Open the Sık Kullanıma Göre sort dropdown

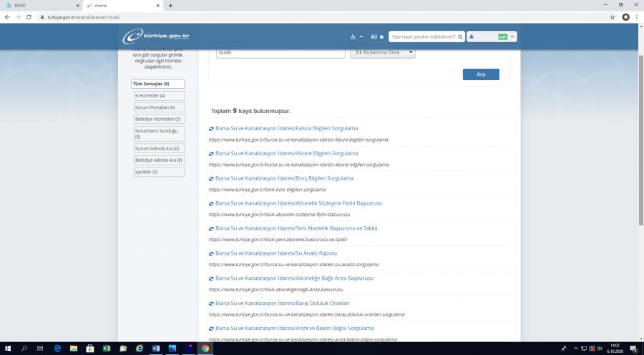382,52
